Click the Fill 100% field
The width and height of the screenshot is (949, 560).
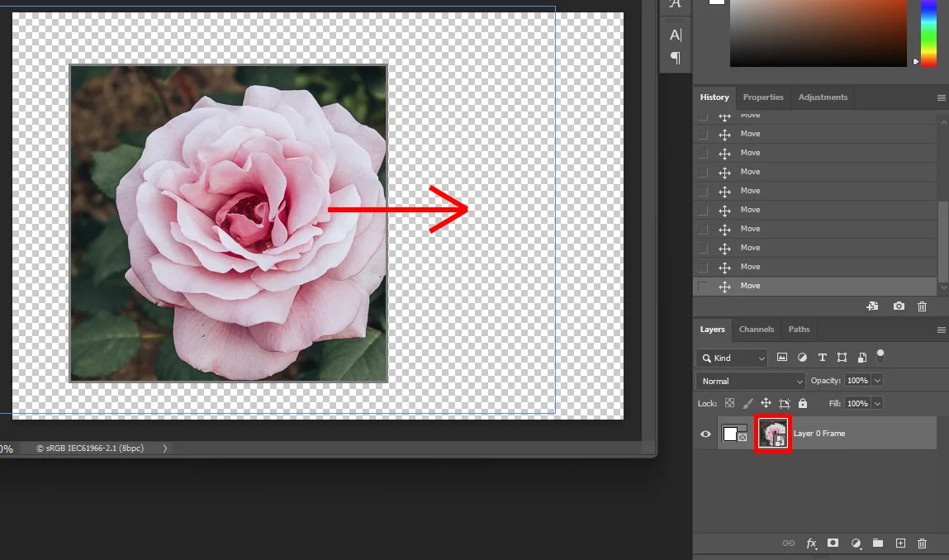[x=857, y=403]
